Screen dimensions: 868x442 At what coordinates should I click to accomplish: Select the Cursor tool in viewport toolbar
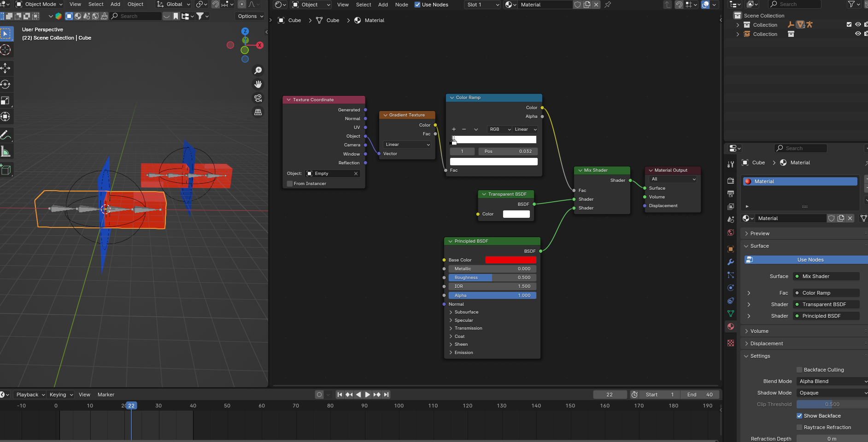click(x=6, y=50)
